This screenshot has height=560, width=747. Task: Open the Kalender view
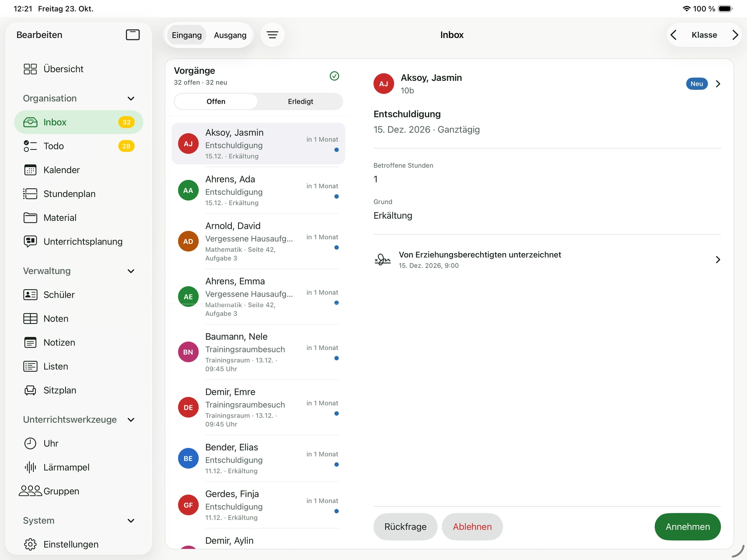pyautogui.click(x=79, y=170)
